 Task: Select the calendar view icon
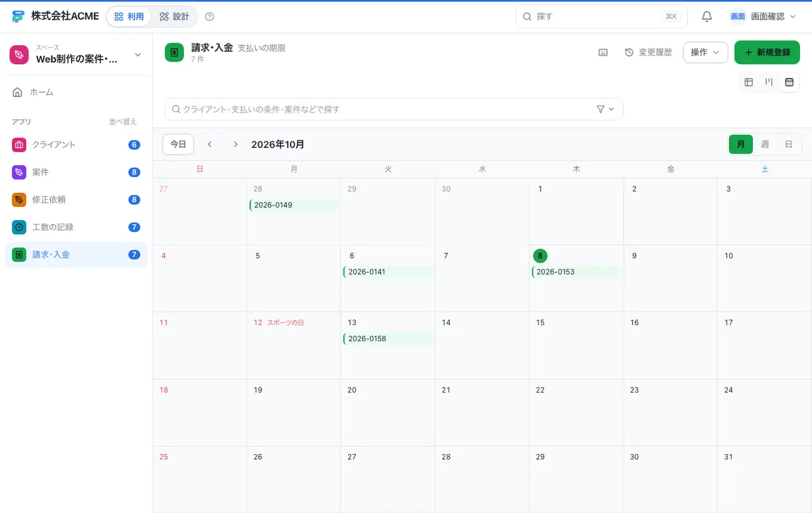[789, 82]
